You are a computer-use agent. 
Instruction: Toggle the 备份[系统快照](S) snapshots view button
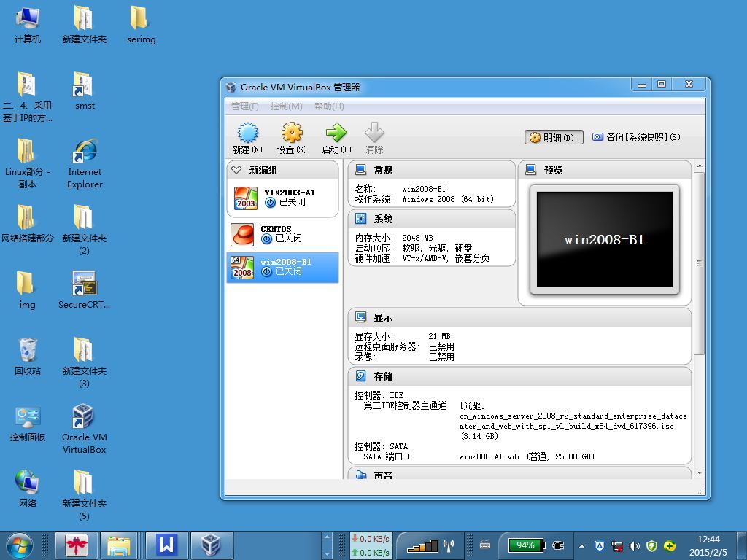(636, 137)
